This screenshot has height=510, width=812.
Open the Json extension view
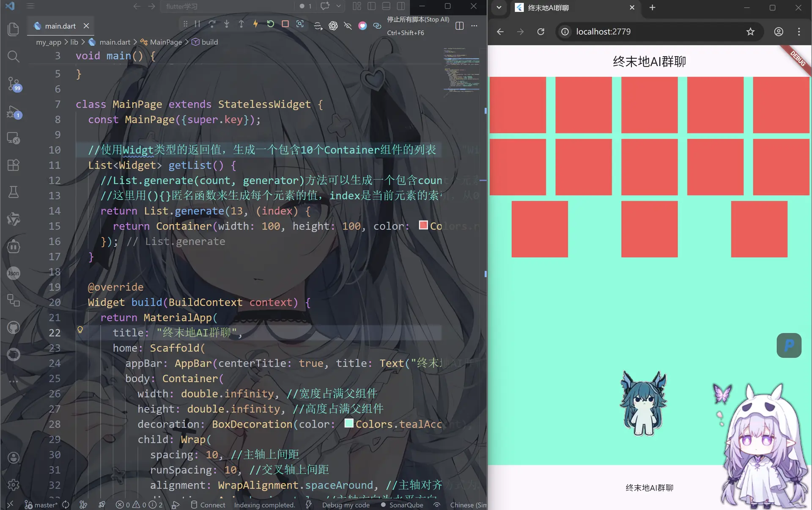pos(14,273)
